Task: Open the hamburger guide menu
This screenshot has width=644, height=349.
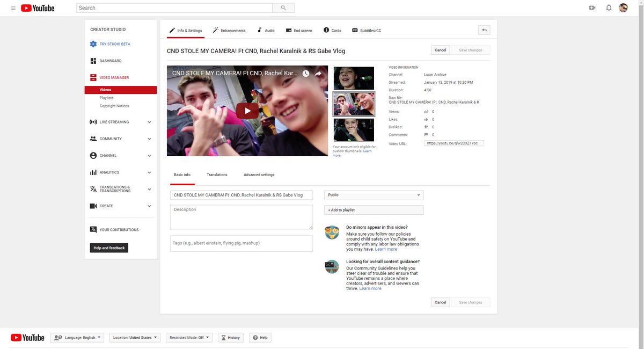Action: tap(13, 8)
